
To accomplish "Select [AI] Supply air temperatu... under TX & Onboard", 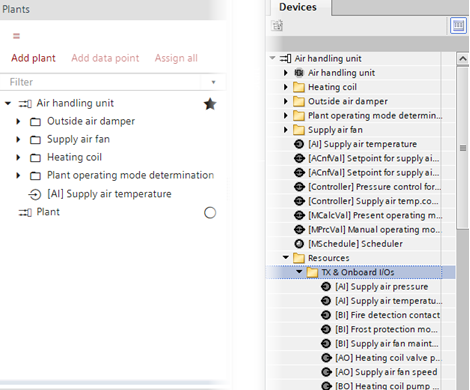I will (389, 301).
